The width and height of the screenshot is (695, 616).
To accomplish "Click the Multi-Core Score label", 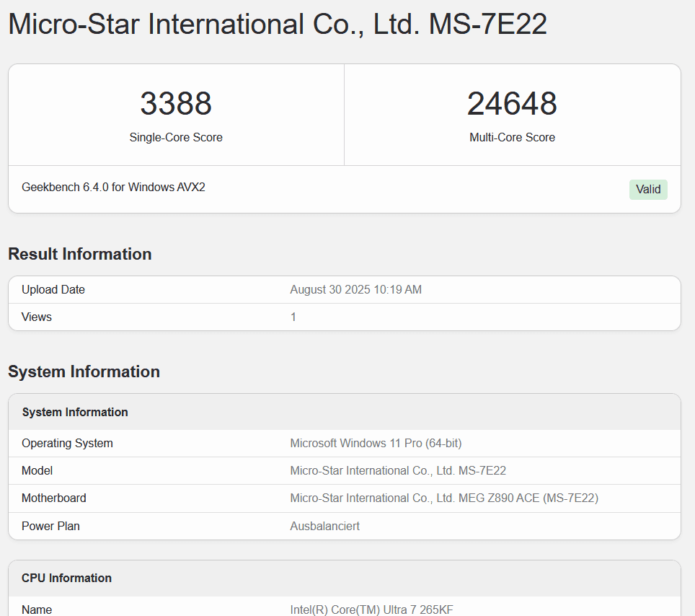I will pos(512,138).
